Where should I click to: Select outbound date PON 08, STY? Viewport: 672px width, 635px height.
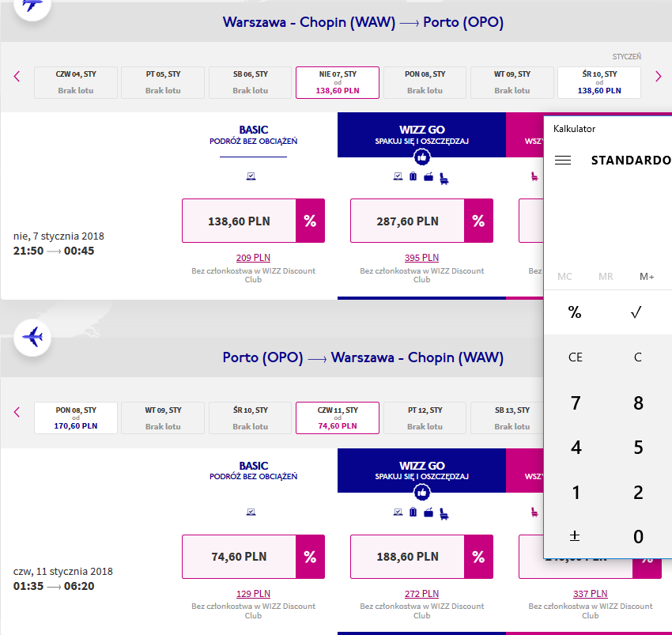[425, 82]
